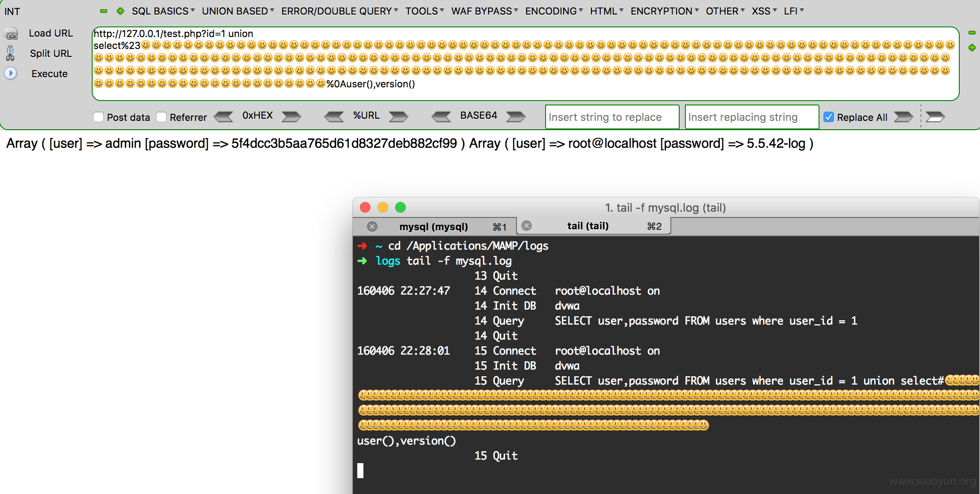This screenshot has width=980, height=494.
Task: Click the '160406 22:28:01' timestamp in terminal
Action: [x=404, y=351]
